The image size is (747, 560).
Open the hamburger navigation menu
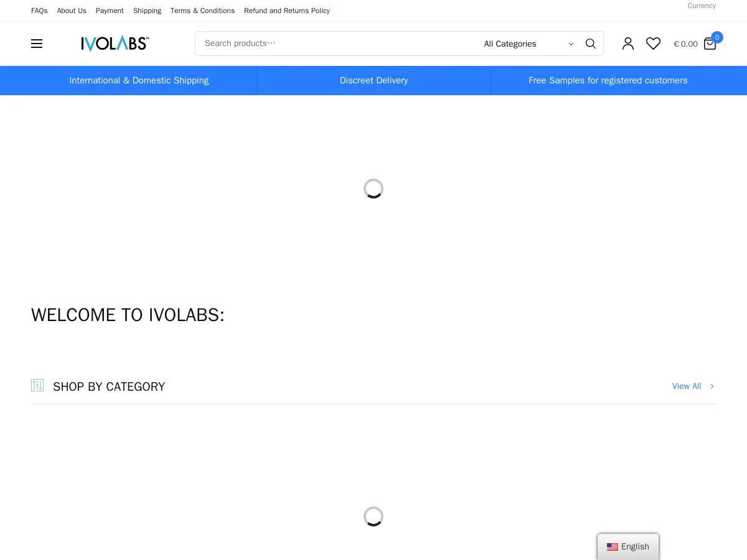pos(37,44)
